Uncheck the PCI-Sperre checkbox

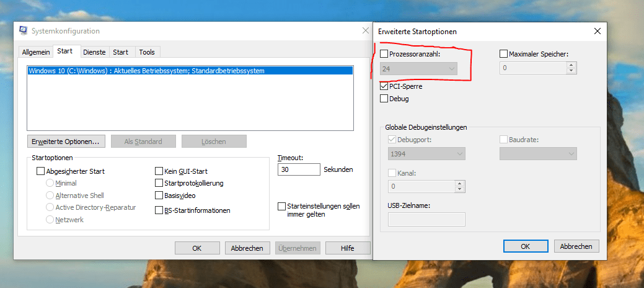(x=384, y=86)
